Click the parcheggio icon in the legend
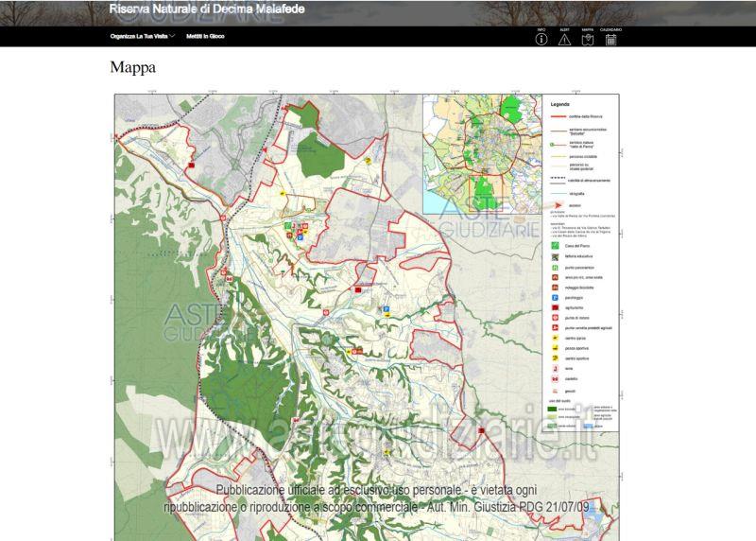 coord(555,296)
